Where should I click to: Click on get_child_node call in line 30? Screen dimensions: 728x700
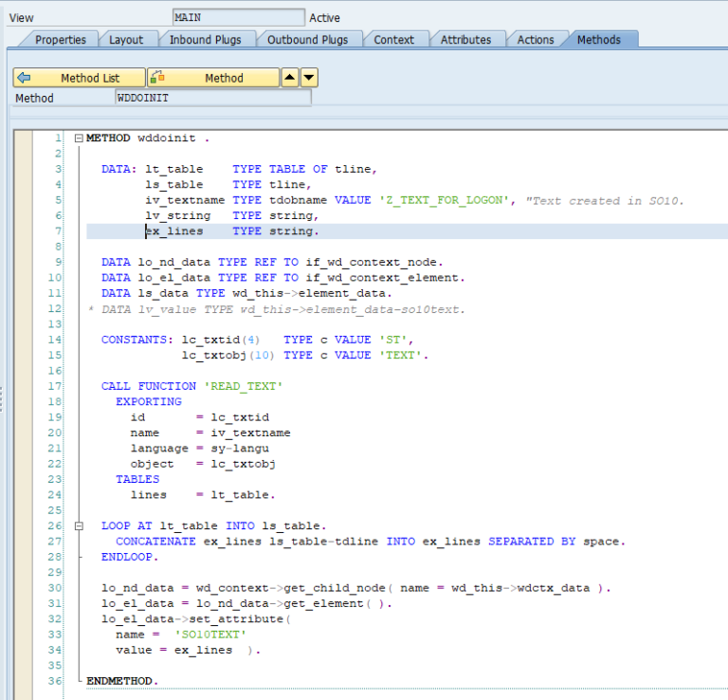335,588
